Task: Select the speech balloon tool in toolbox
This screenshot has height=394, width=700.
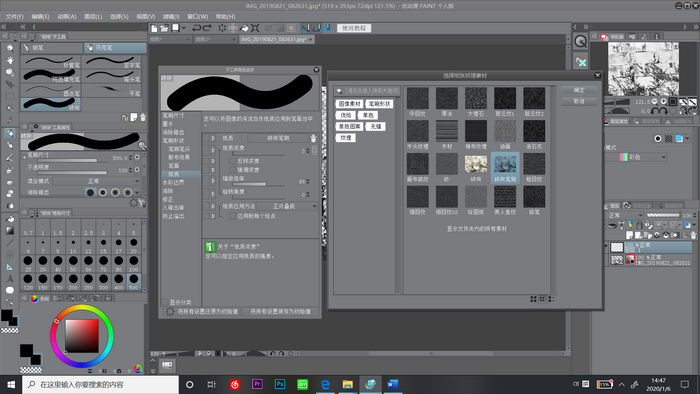Action: [x=10, y=290]
